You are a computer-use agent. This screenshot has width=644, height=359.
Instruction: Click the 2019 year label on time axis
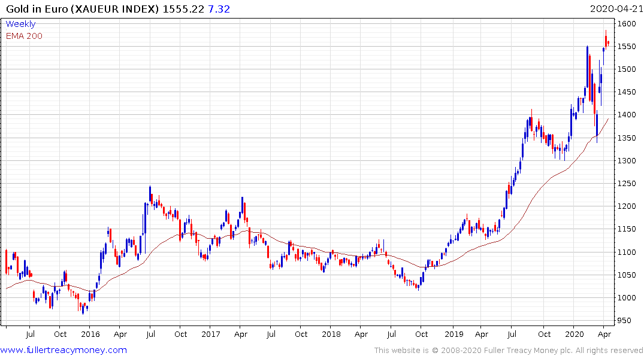[454, 334]
